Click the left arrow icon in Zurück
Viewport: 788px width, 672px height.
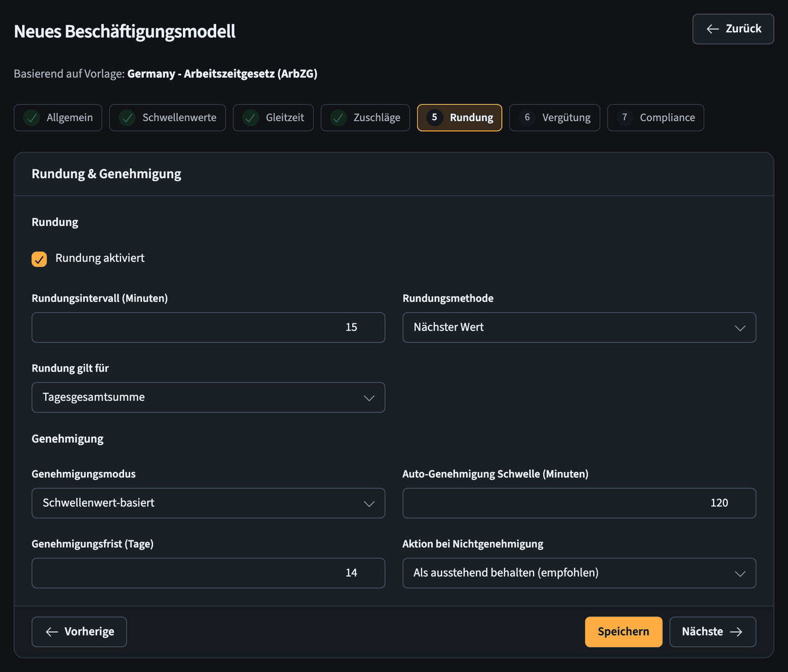tap(713, 29)
